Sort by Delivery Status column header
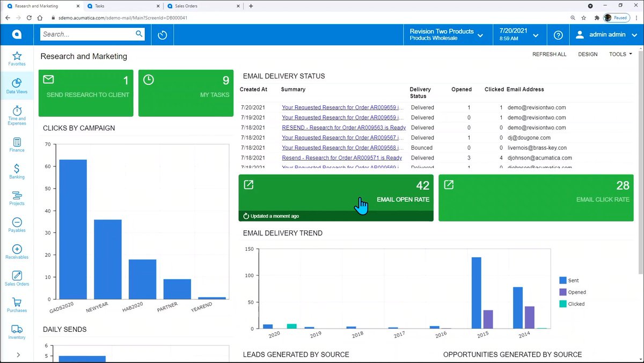The width and height of the screenshot is (644, 363). tap(420, 92)
